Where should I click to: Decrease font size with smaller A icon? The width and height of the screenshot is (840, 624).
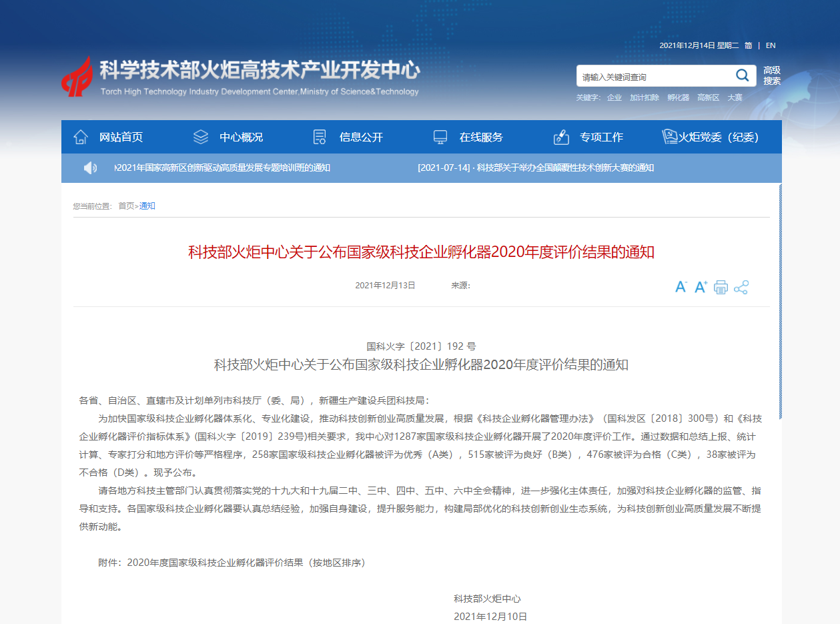click(x=681, y=287)
